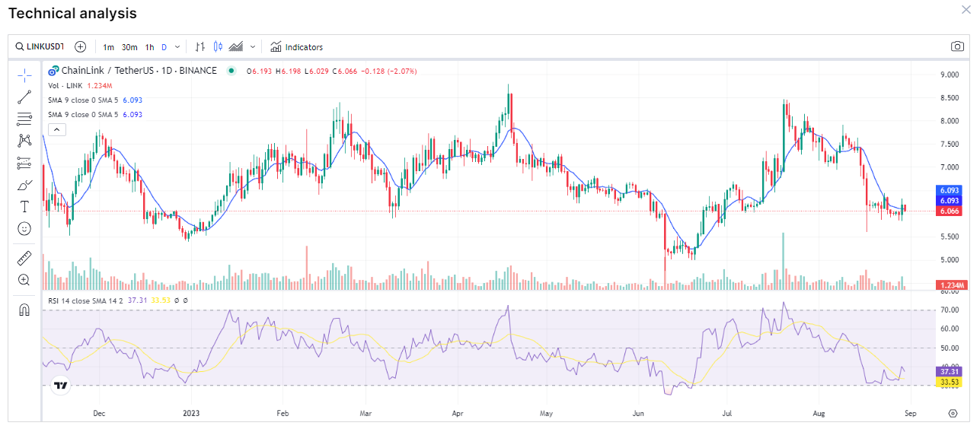Viewport: 980px width, 429px height.
Task: Switch chart style to area
Action: tap(236, 46)
